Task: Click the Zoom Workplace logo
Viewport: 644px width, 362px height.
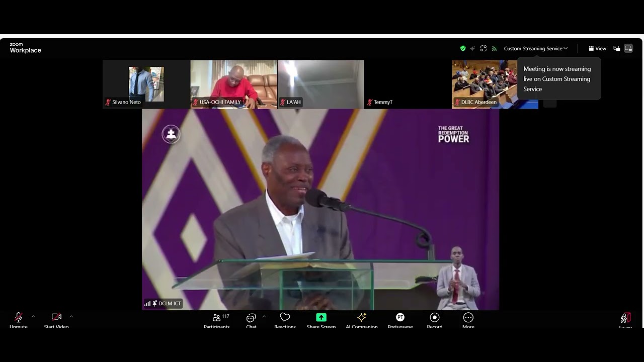Action: click(x=25, y=48)
